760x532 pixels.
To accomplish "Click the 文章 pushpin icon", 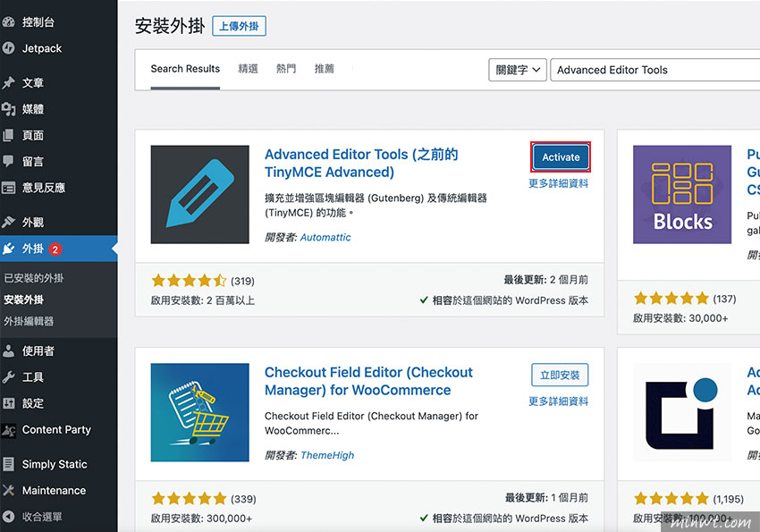I will [x=8, y=82].
